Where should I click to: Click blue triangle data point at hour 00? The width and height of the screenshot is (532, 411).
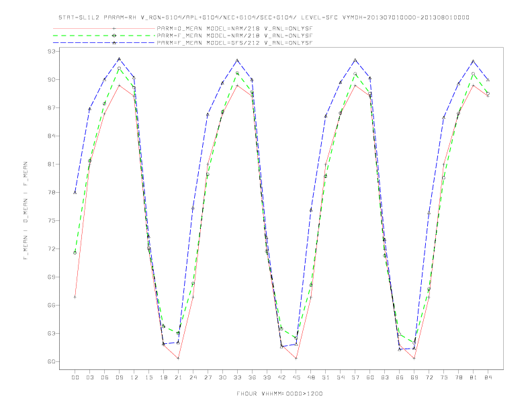(75, 192)
